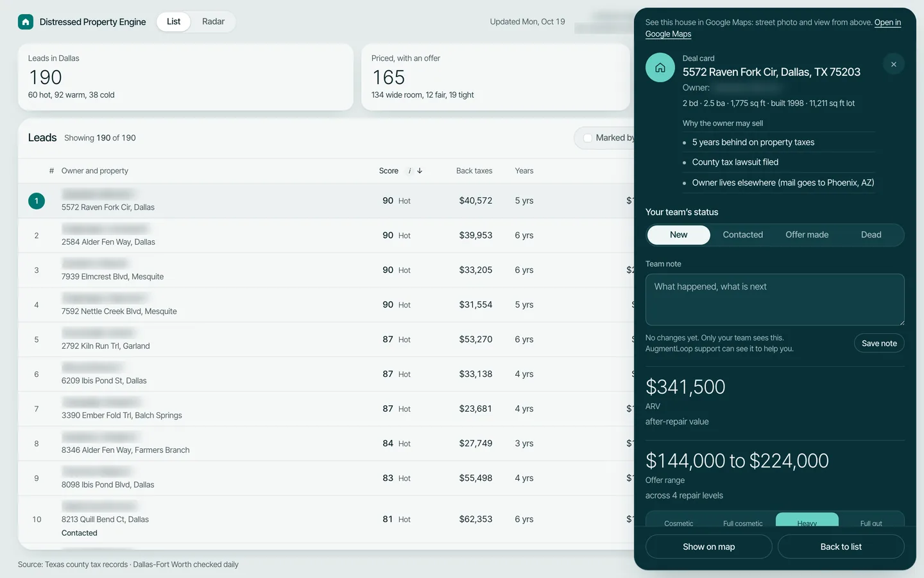
Task: Click the Owner and property column header
Action: click(x=95, y=171)
